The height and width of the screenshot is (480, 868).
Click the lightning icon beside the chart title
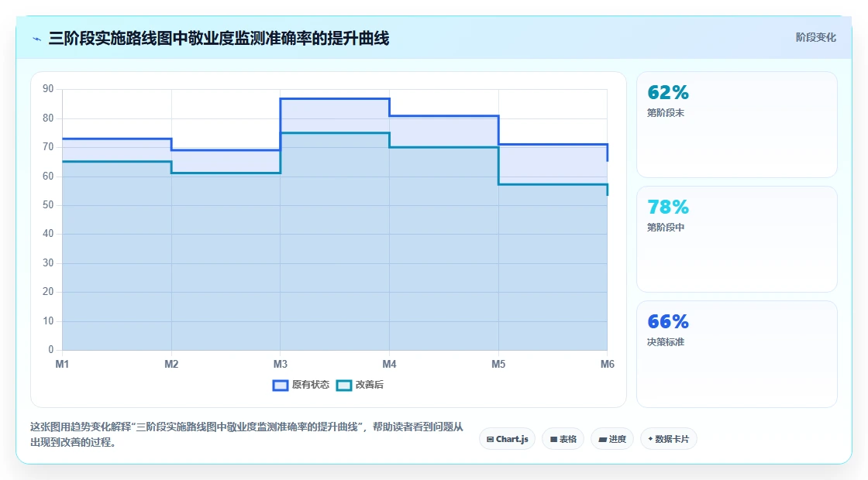coord(36,39)
